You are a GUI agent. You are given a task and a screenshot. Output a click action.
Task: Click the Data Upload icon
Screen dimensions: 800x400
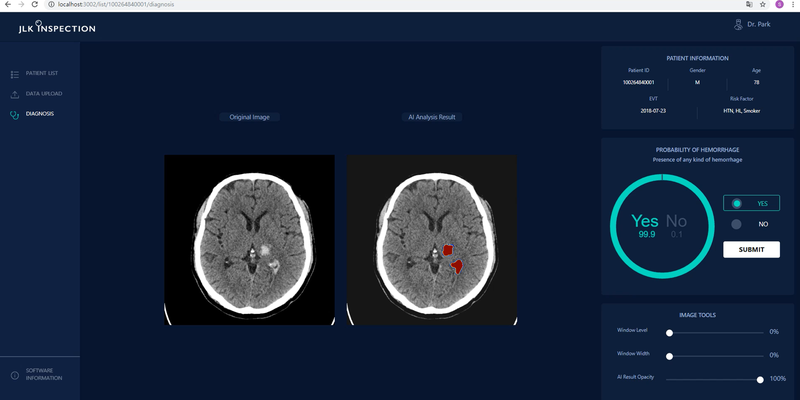pos(15,94)
